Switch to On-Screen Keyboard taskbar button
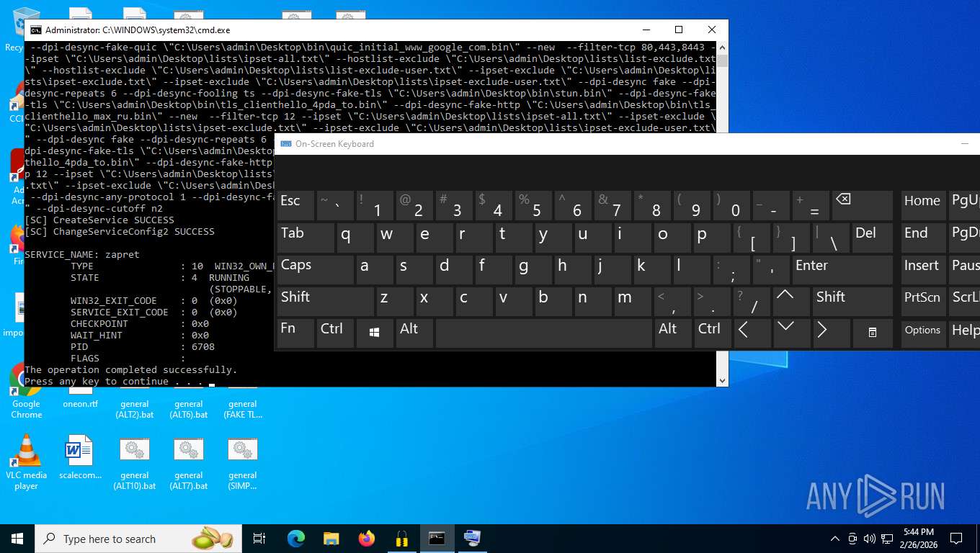The width and height of the screenshot is (980, 553). click(x=473, y=539)
